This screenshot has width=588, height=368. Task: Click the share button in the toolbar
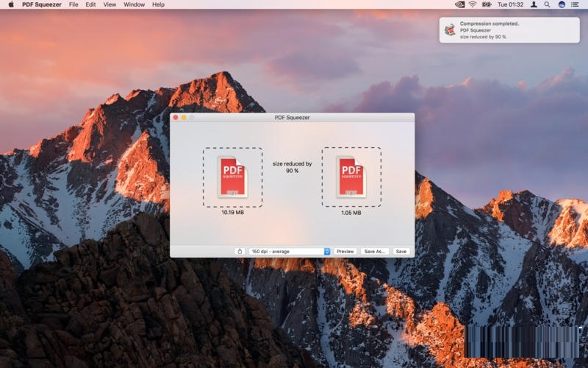(x=240, y=251)
